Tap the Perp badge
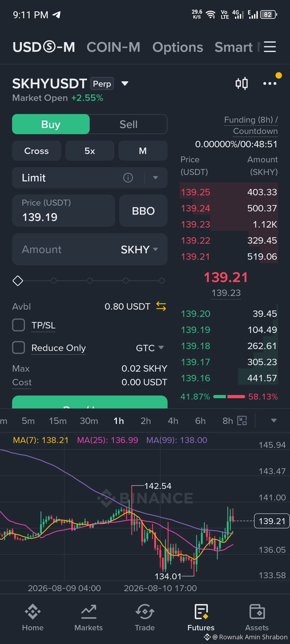Viewport: 290px width, 644px height. coord(102,83)
